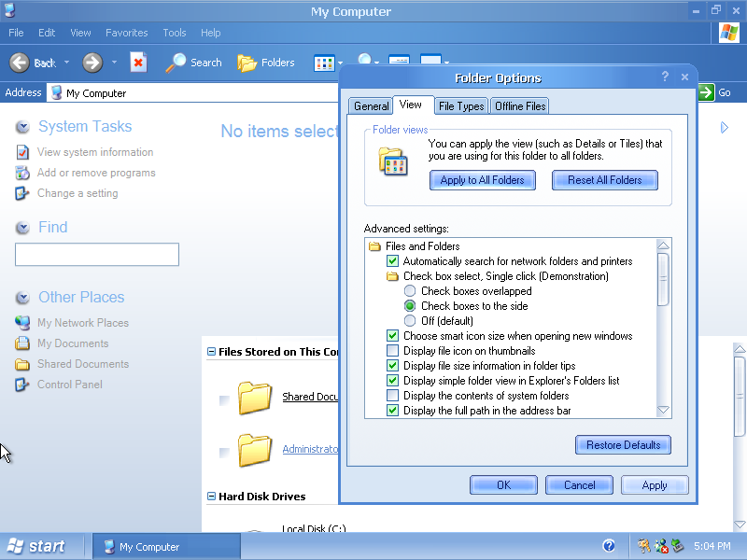Click the Advanced settings list scrollbar down arrow
The height and width of the screenshot is (560, 747).
(663, 410)
